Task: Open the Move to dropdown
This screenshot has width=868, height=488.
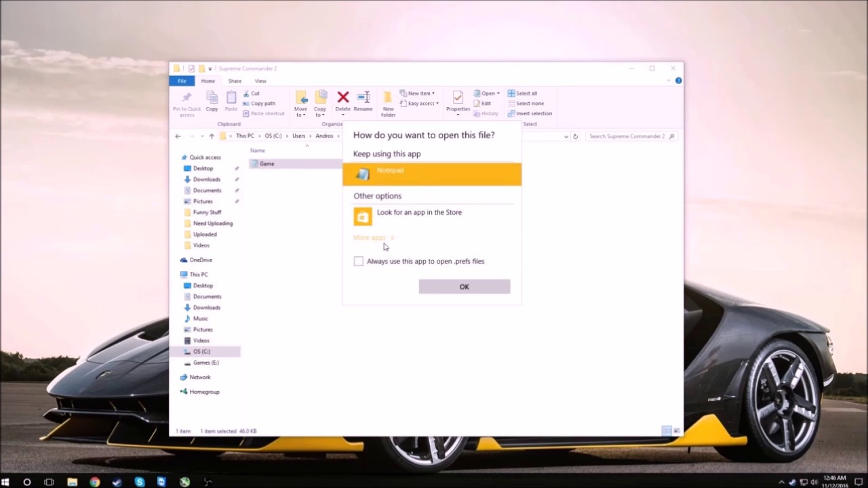Action: coord(300,104)
